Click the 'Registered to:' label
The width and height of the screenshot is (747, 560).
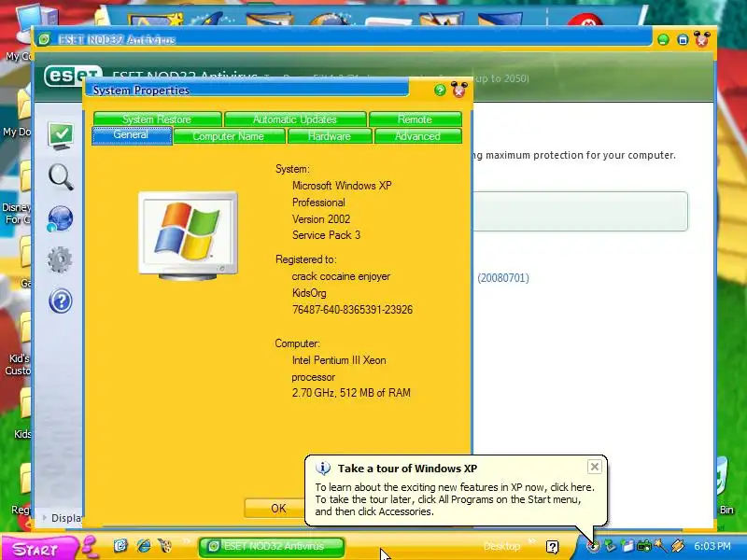click(306, 259)
